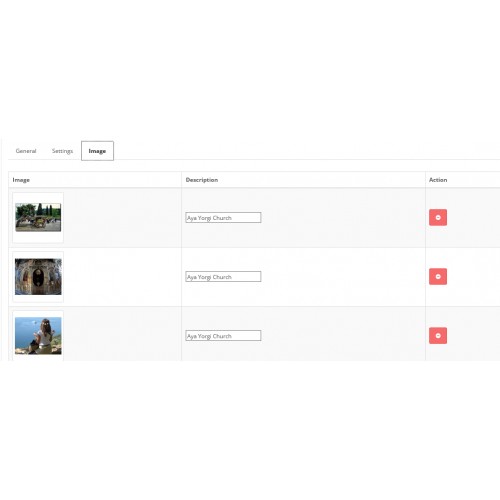Screen dimensions: 500x500
Task: Select the thumbnail of the woman by the sea
Action: click(38, 336)
